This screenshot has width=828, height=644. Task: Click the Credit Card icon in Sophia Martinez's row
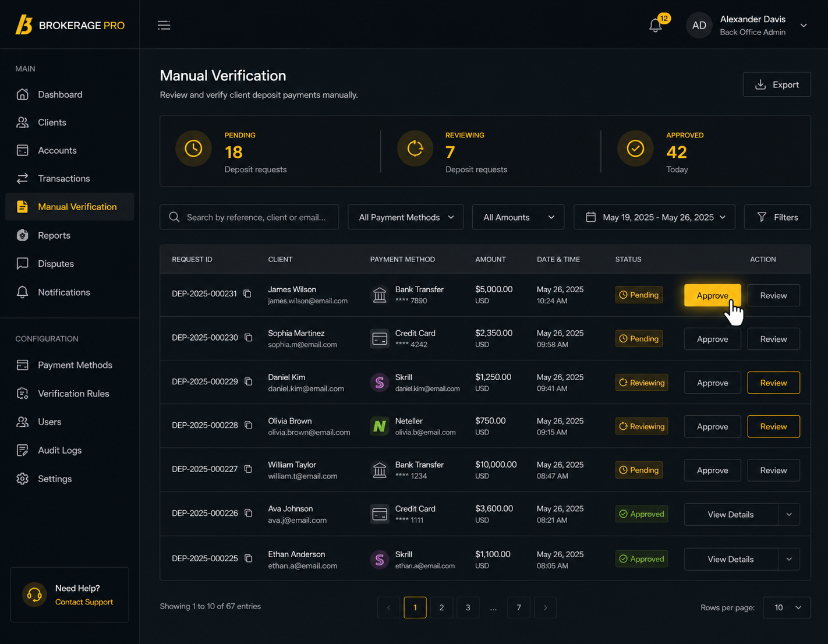coord(380,338)
